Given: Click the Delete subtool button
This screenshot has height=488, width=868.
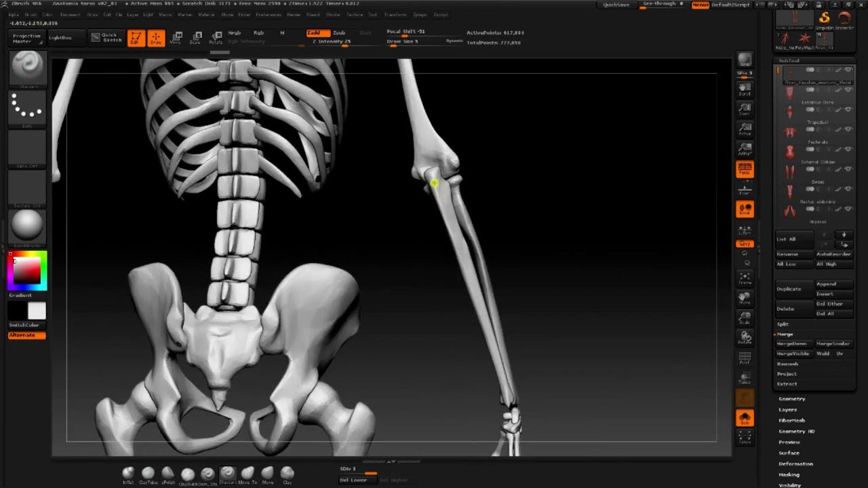Looking at the screenshot, I should (x=794, y=308).
